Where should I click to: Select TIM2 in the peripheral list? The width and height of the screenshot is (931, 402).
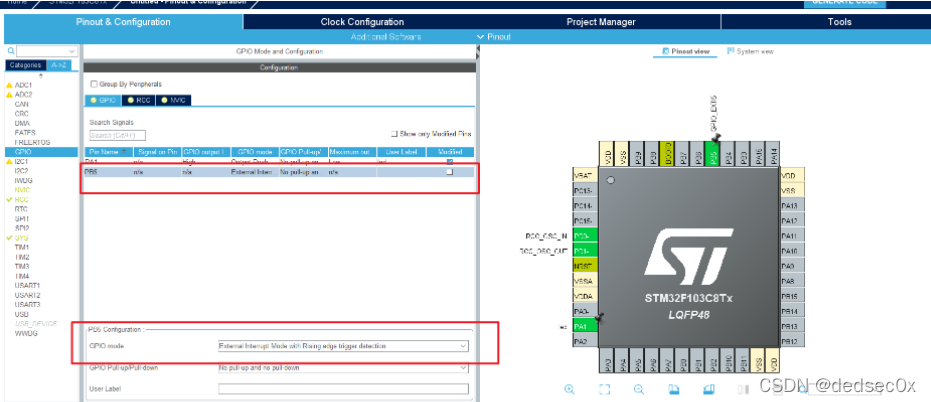[x=22, y=257]
